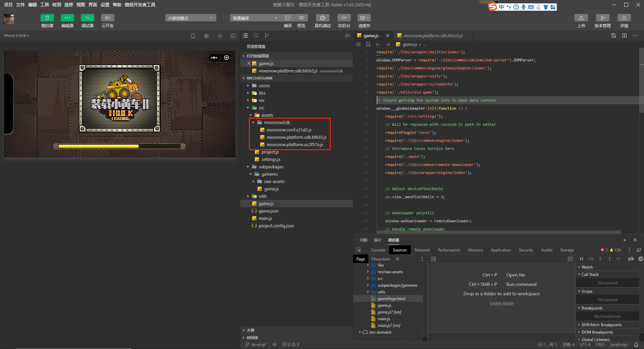Switch to the 问题 problems tab
Viewport: 644px width, 349px height.
point(364,240)
